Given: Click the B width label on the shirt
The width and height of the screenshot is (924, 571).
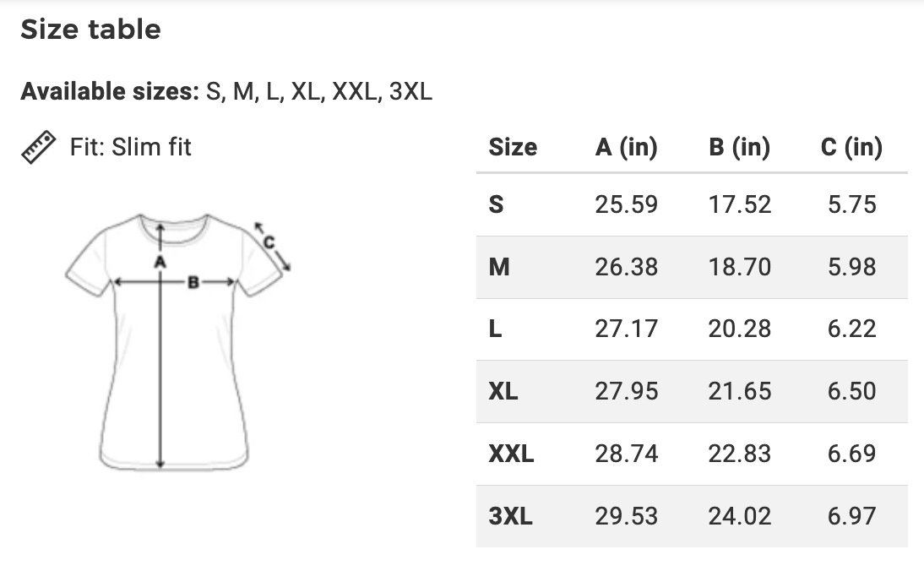Looking at the screenshot, I should [x=193, y=283].
